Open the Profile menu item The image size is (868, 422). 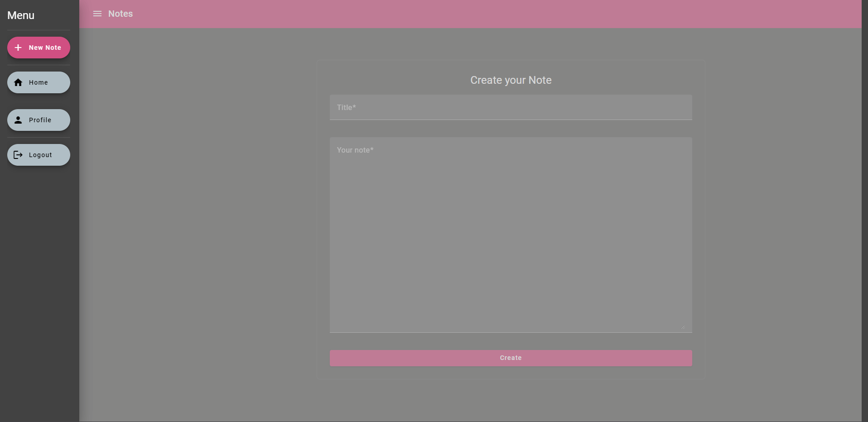[x=39, y=120]
